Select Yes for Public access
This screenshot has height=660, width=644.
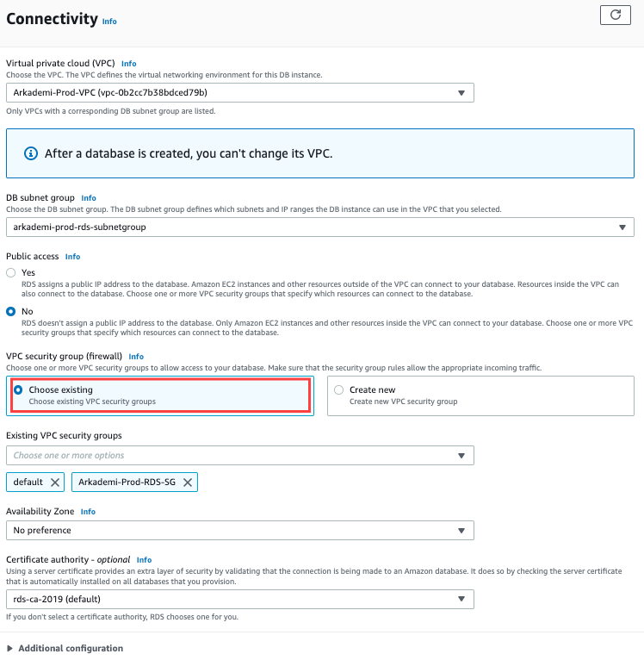coord(11,272)
